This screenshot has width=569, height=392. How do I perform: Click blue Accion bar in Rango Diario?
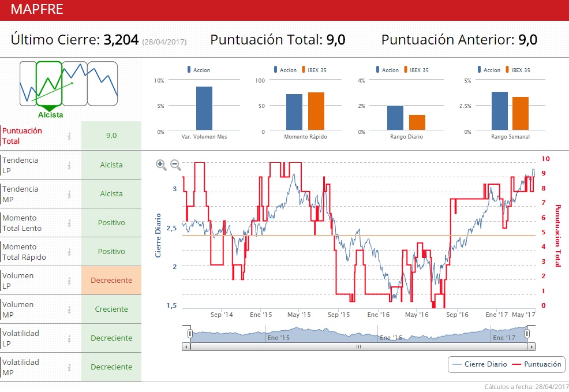click(395, 118)
